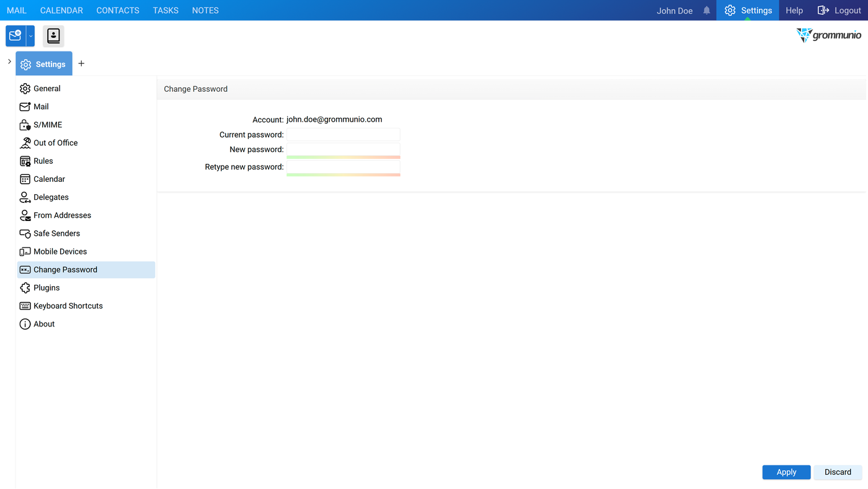Viewport: 868px width, 489px height.
Task: Click the Mail envelope icon in sidebar
Action: click(25, 107)
